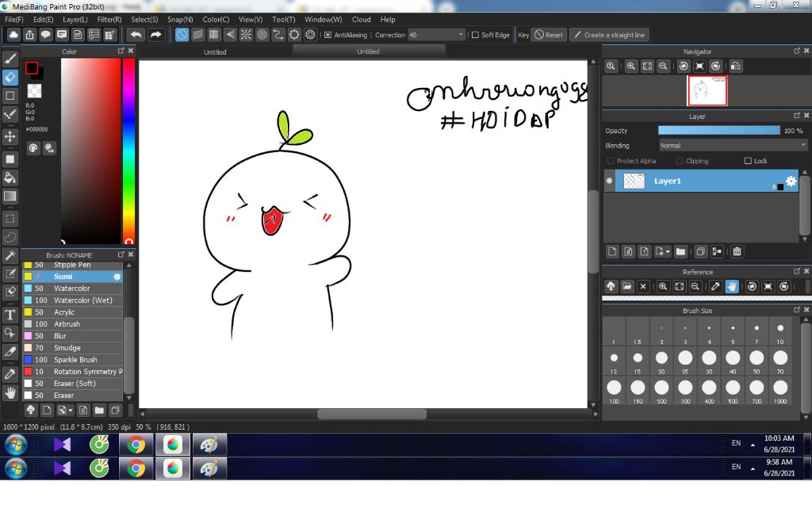Select the Magic Wand tool
The height and width of the screenshot is (524, 812).
(x=10, y=255)
